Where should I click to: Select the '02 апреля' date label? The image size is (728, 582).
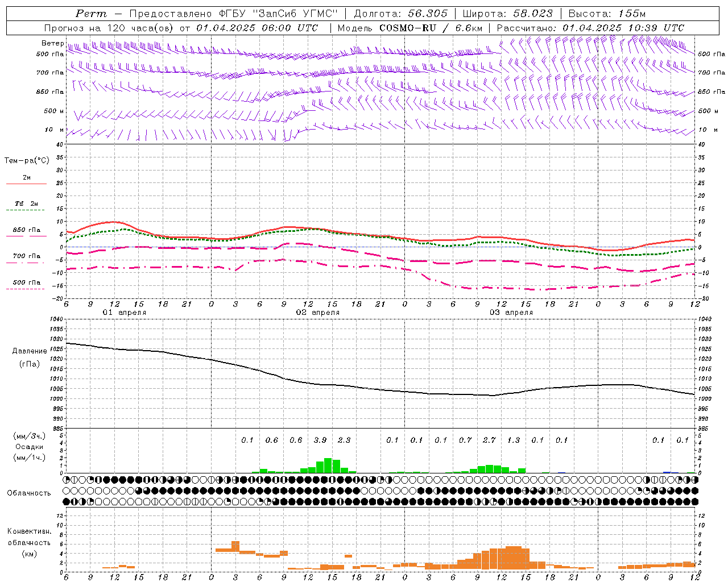tap(317, 313)
